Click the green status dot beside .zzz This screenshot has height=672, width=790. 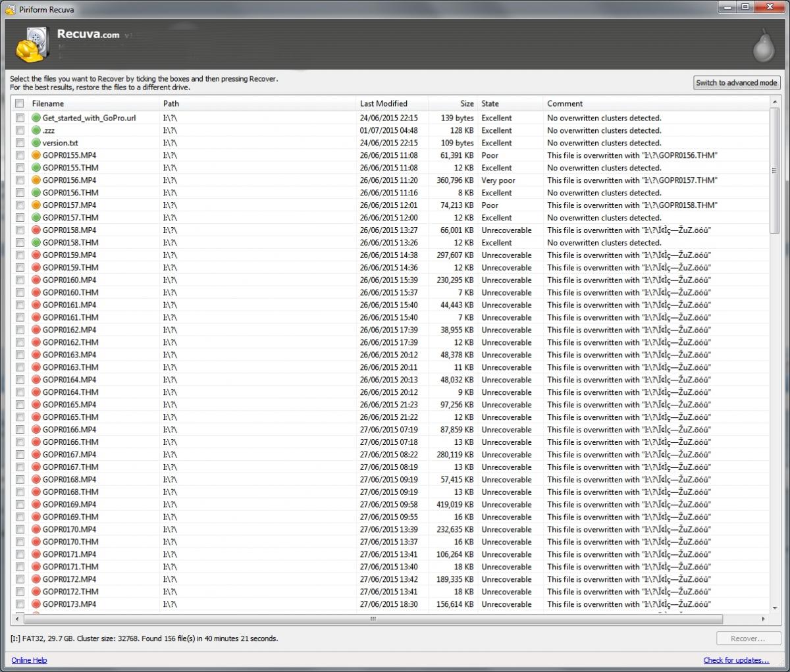37,130
